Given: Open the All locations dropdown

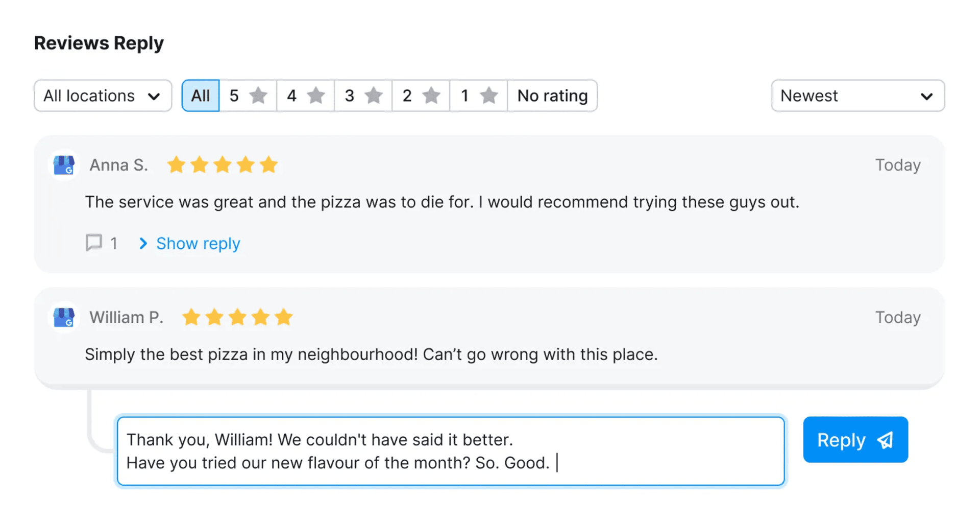Looking at the screenshot, I should click(x=103, y=96).
